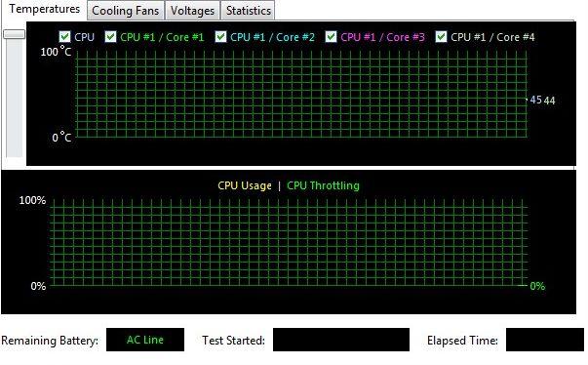Click the empty Elapsed Time field
The width and height of the screenshot is (588, 365).
[544, 340]
